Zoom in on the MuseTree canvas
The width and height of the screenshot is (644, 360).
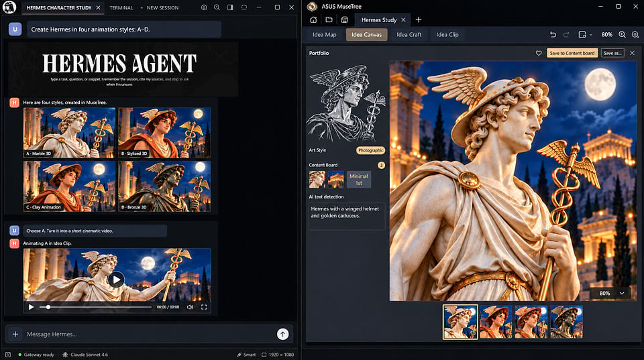coord(623,34)
